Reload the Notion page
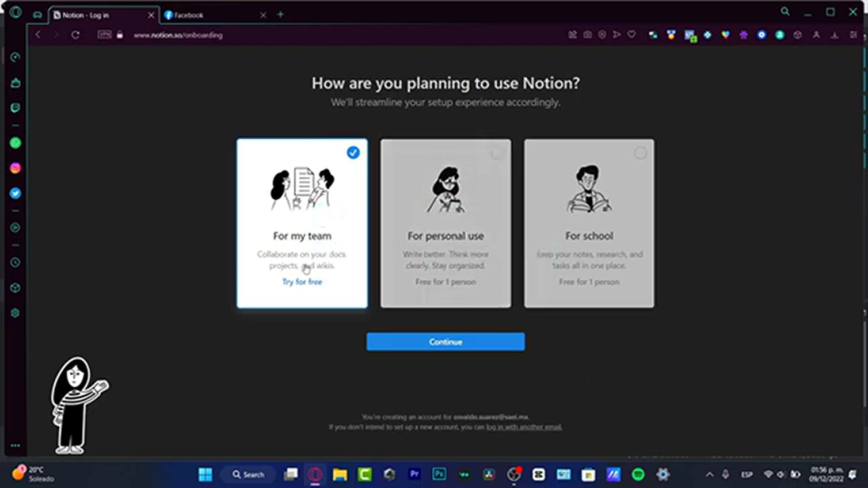This screenshot has width=868, height=488. tap(75, 35)
